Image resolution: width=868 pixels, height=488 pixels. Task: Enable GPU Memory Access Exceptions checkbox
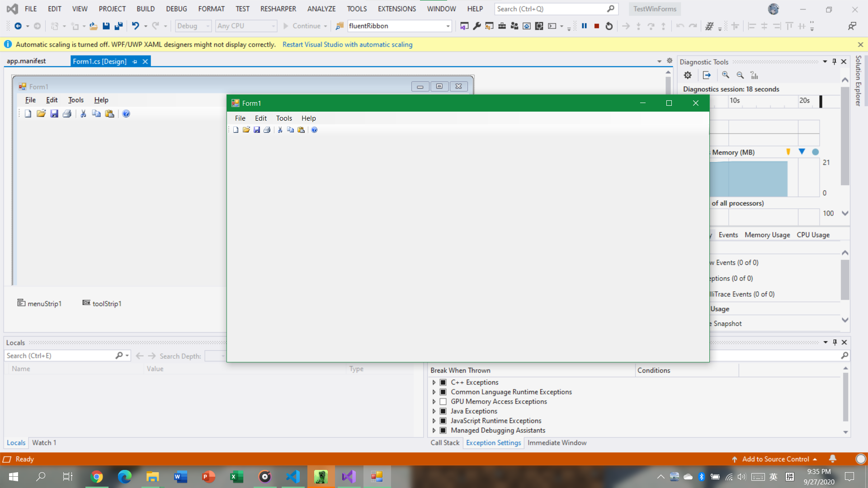click(443, 402)
